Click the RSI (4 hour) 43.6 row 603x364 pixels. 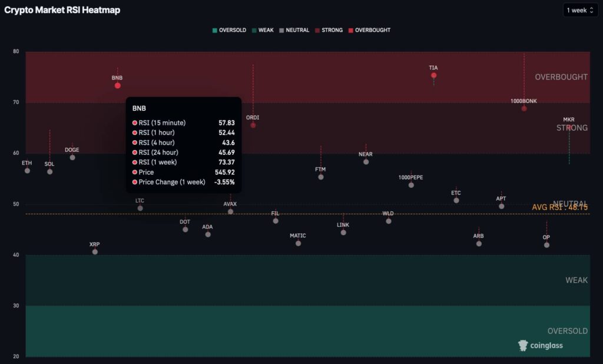(x=184, y=143)
